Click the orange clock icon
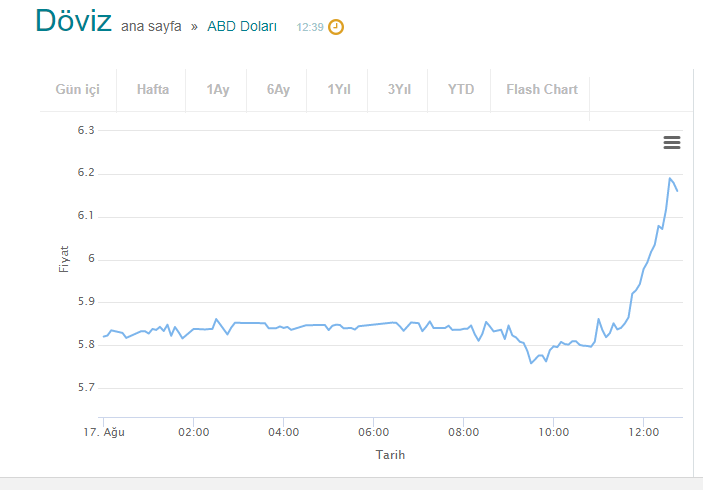 coord(336,27)
